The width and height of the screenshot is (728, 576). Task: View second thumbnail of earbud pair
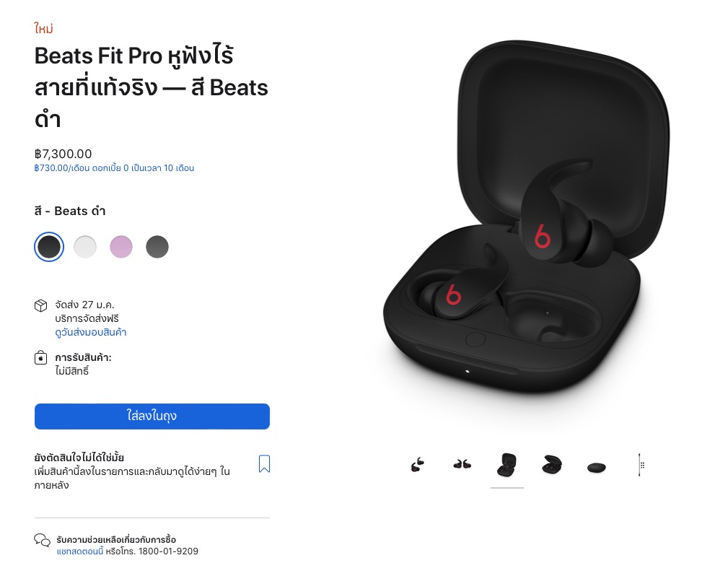click(x=462, y=464)
